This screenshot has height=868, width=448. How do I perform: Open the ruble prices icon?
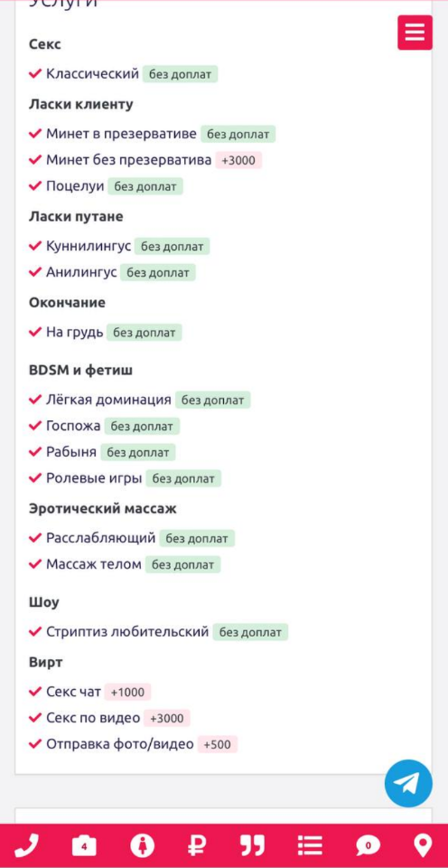197,846
